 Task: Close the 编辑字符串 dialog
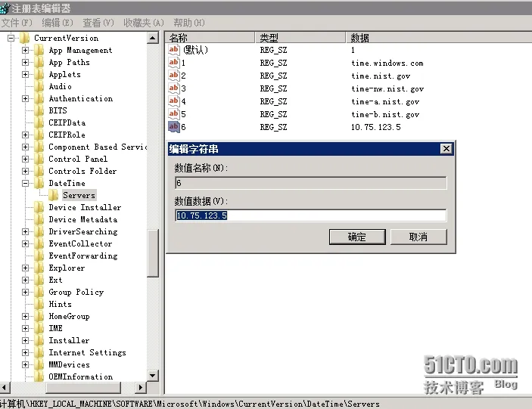pyautogui.click(x=446, y=148)
